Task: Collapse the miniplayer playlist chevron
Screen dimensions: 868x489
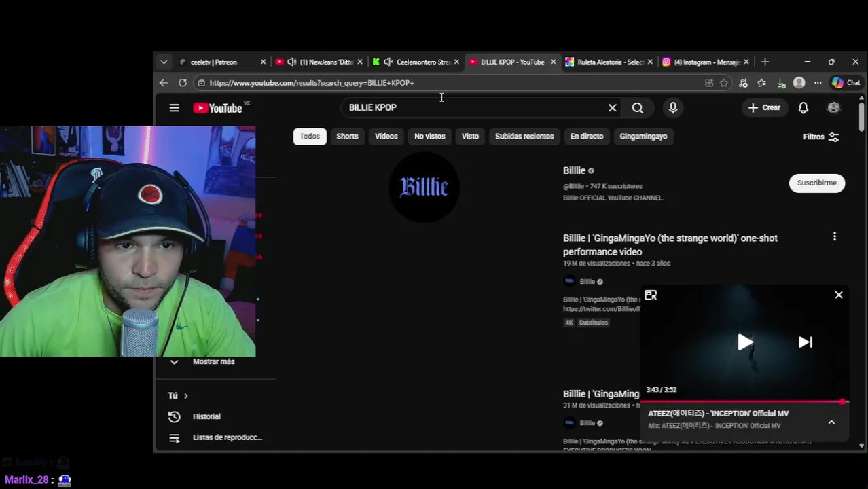Action: point(831,422)
